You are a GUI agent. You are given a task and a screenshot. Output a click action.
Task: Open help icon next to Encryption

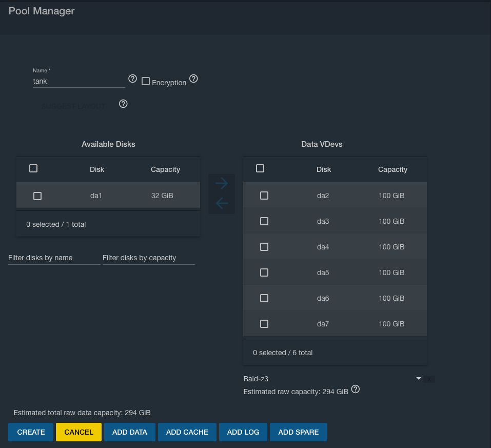(193, 79)
